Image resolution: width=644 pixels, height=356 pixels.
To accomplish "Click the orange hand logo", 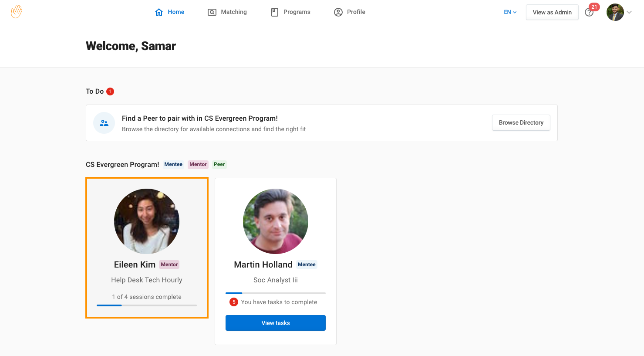I will tap(17, 12).
